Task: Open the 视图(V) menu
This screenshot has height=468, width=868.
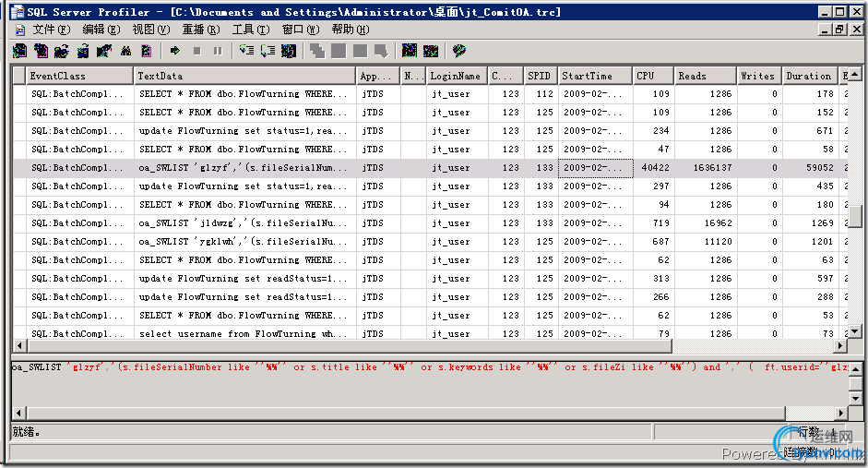Action: [x=150, y=30]
